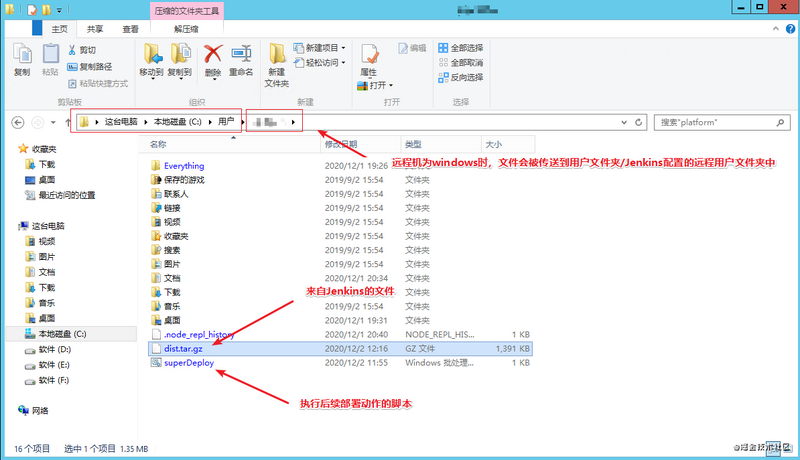Open the address bar history dropdown
800x460 pixels.
624,122
